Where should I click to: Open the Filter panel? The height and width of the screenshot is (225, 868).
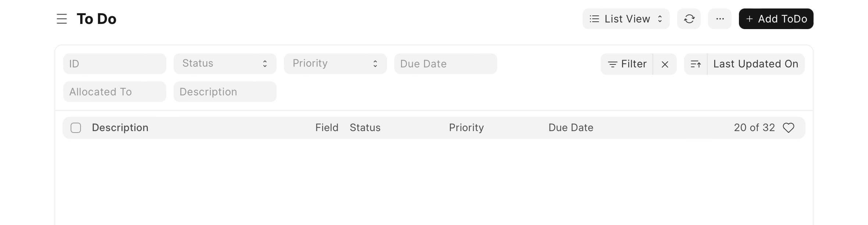634,64
